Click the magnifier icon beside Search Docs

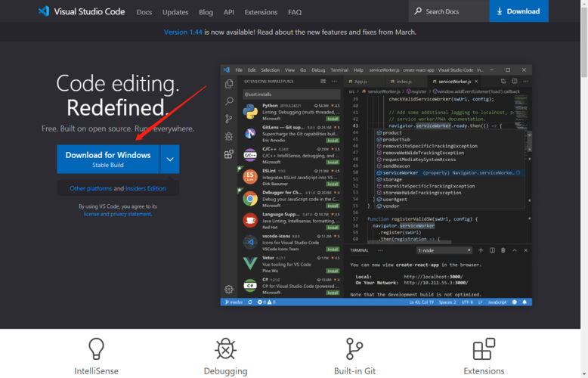(x=418, y=11)
